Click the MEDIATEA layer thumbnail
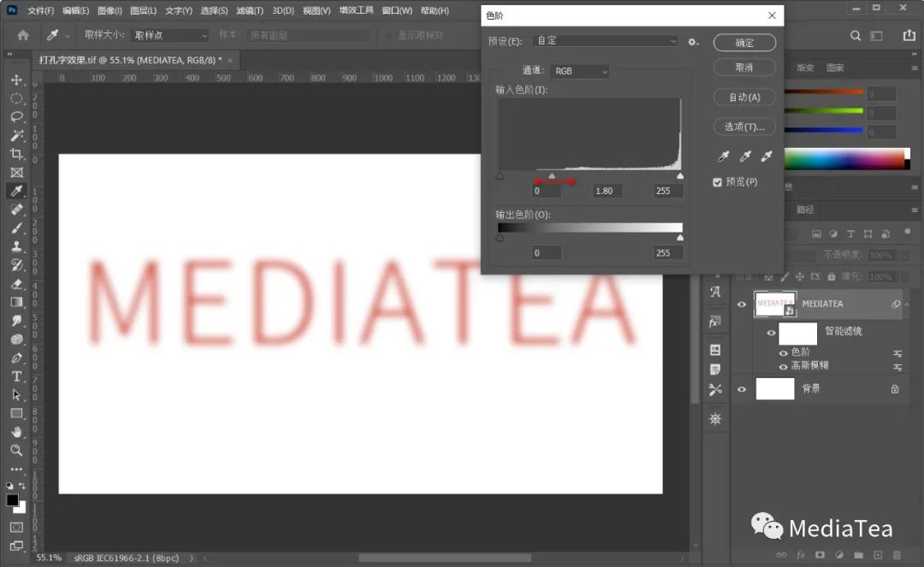This screenshot has height=567, width=924. (x=775, y=304)
